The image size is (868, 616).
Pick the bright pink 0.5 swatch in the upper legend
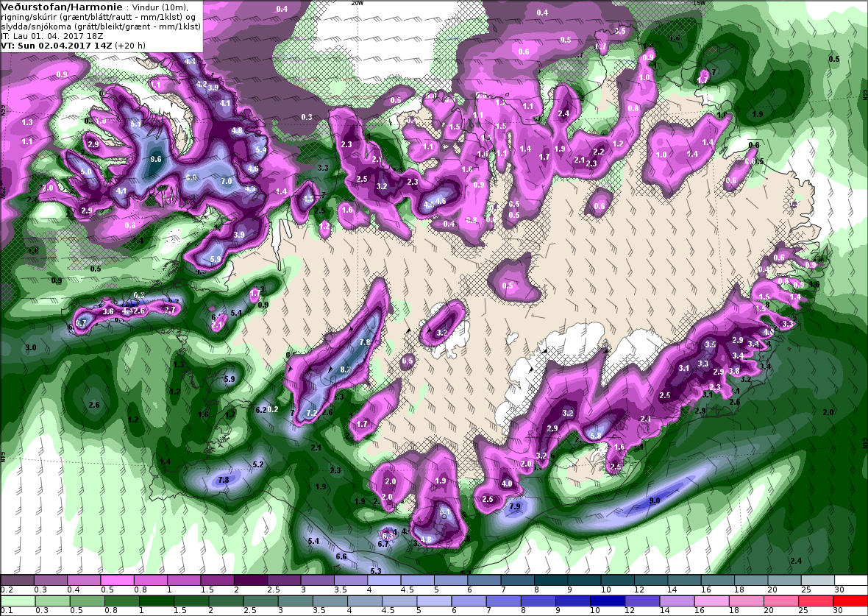(x=117, y=581)
